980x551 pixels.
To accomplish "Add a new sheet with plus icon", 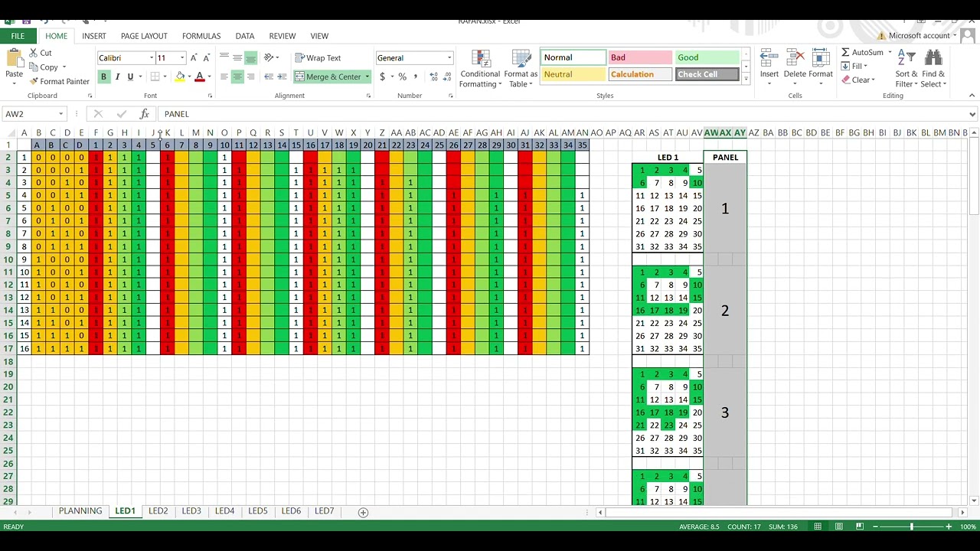I will 363,512.
